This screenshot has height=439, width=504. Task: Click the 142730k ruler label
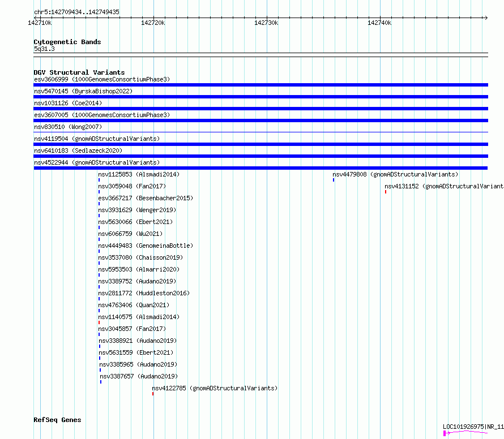pyautogui.click(x=266, y=23)
